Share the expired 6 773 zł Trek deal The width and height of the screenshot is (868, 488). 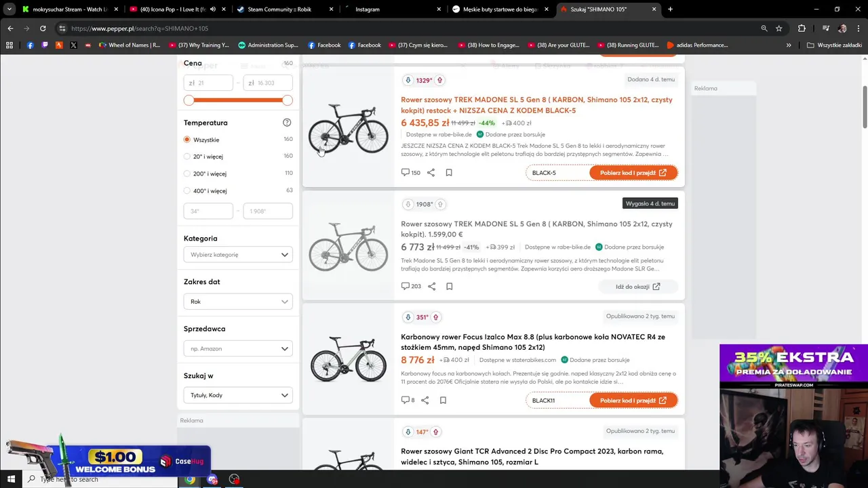431,286
